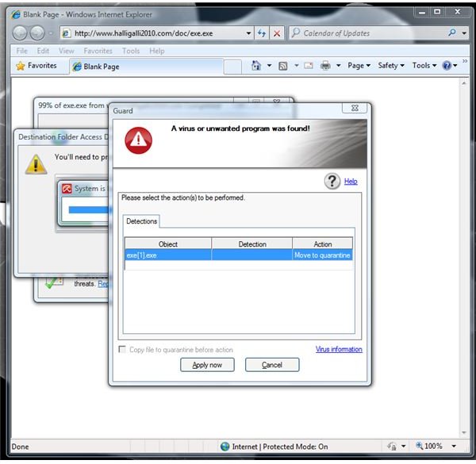This screenshot has height=464, width=476.
Task: Click the Refresh icon beside address bar
Action: (x=262, y=33)
